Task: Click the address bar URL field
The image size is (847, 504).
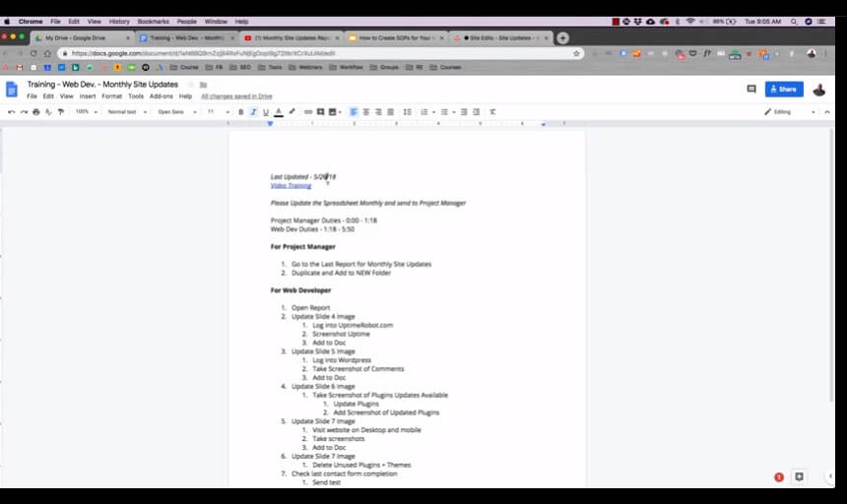Action: [320, 53]
